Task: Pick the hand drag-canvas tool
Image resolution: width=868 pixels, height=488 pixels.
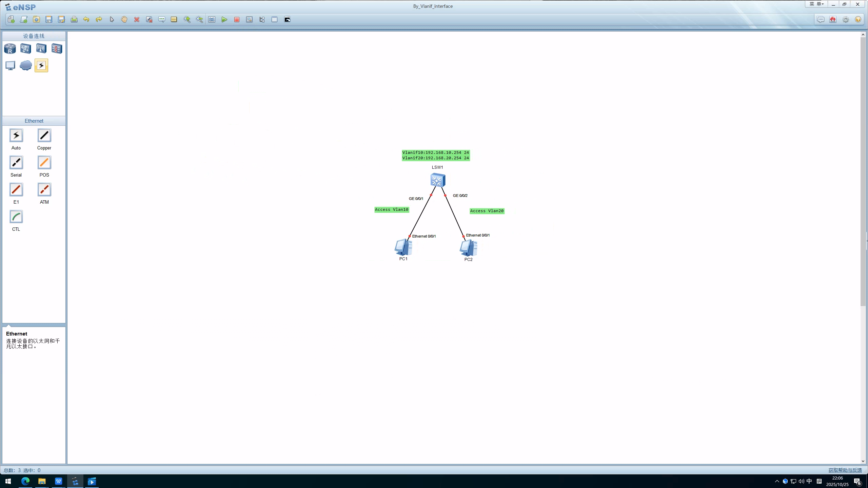Action: [124, 20]
